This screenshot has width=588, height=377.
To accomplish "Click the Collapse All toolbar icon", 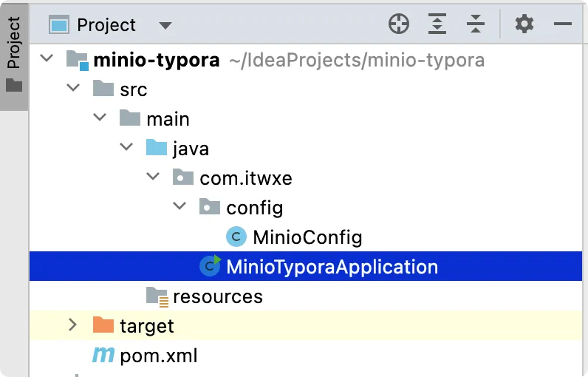I will 476,24.
